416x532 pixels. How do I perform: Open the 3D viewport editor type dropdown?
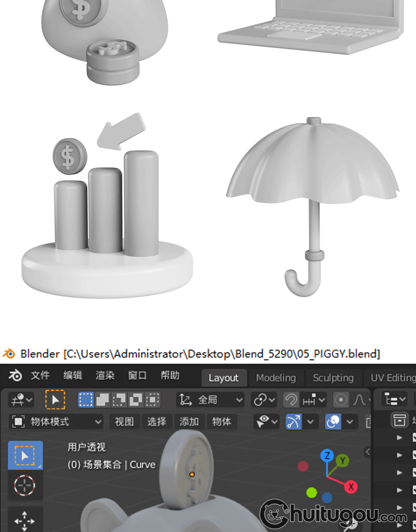coord(21,400)
